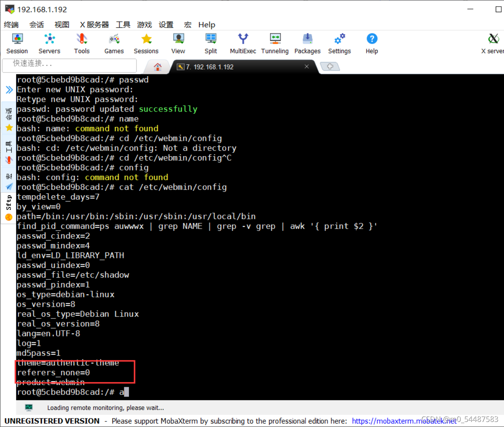
Task: Click the terminal cursor at prompt
Action: (x=127, y=392)
